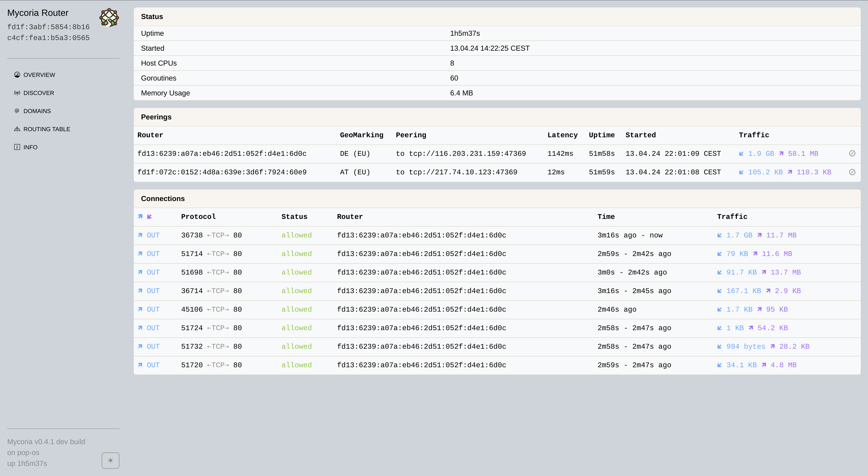Click the 994 bytes traffic value

746,347
